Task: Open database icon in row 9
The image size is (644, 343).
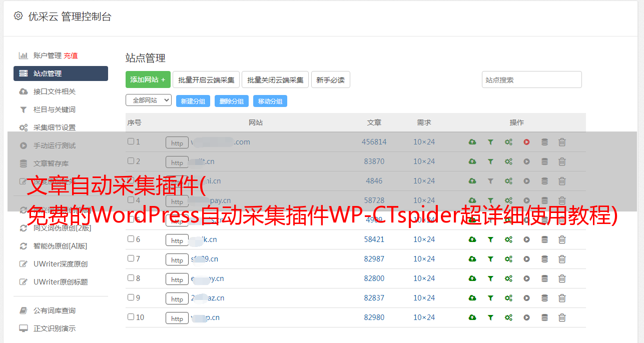Action: [x=544, y=298]
